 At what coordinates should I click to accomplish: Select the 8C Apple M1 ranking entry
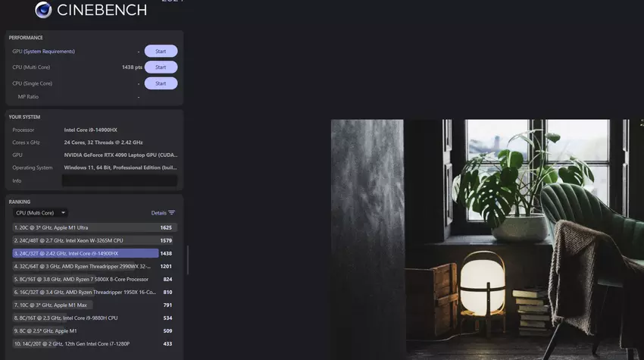[x=85, y=330]
